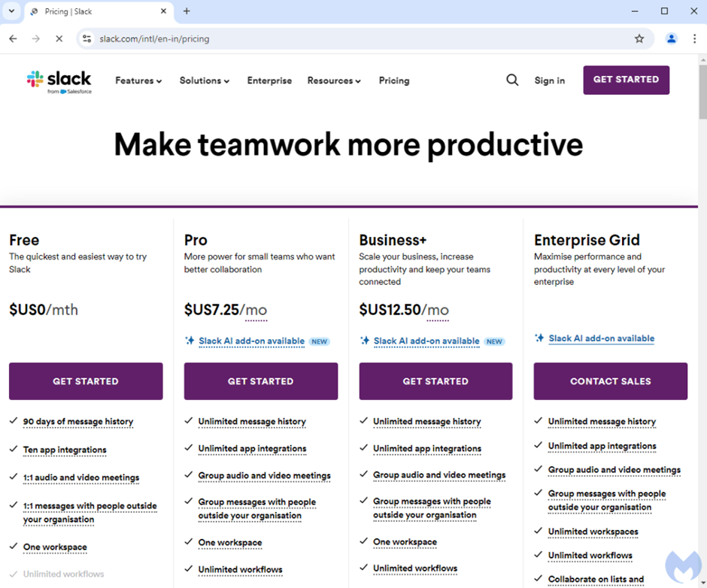This screenshot has width=707, height=588.
Task: Open the Enterprise nav item
Action: [269, 80]
